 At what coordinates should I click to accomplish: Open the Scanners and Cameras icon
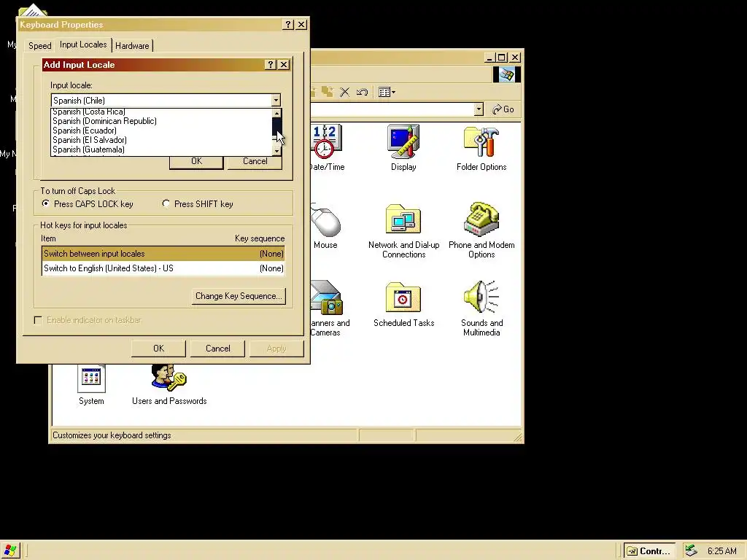[326, 298]
